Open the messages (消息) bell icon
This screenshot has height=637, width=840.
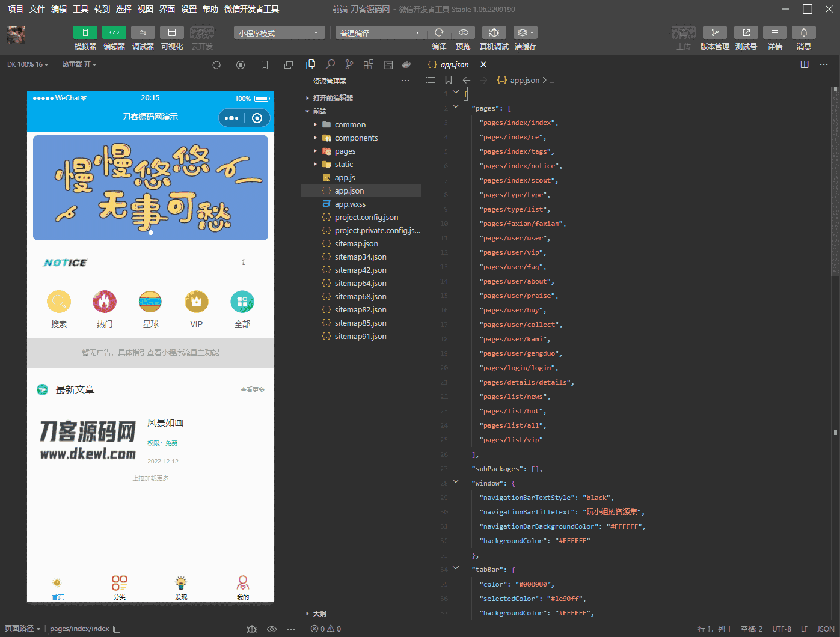click(803, 33)
